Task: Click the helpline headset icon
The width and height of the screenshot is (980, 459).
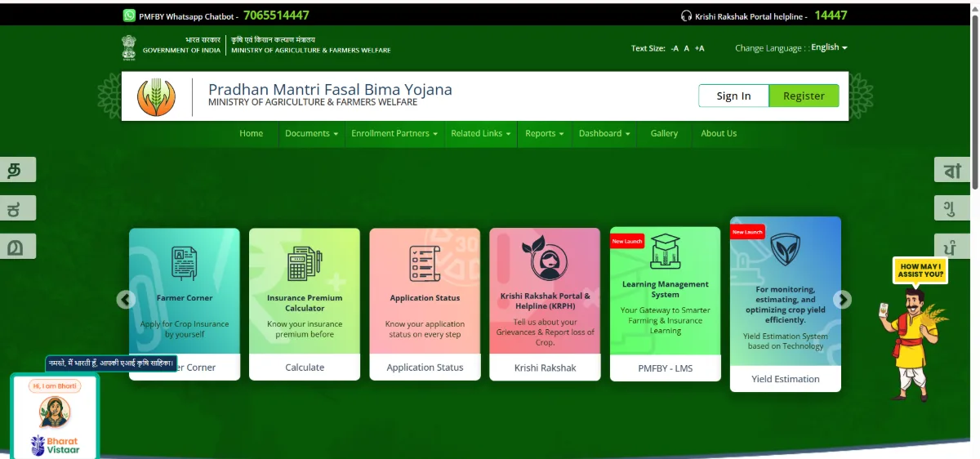Action: pos(687,16)
